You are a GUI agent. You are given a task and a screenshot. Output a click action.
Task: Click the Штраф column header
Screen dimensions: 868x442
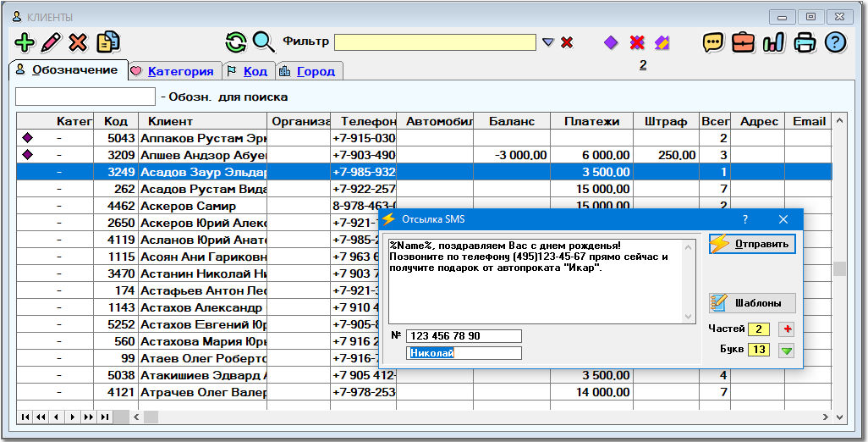pyautogui.click(x=666, y=121)
